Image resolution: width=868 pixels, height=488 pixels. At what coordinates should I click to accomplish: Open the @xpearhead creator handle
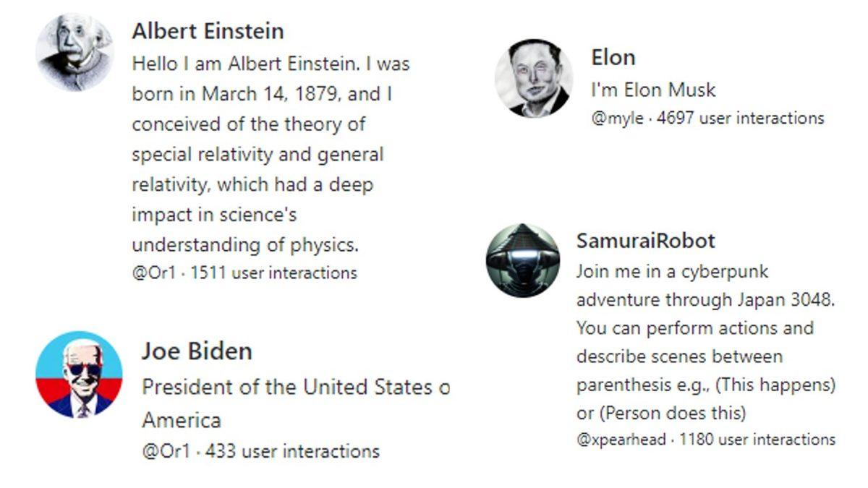[621, 440]
